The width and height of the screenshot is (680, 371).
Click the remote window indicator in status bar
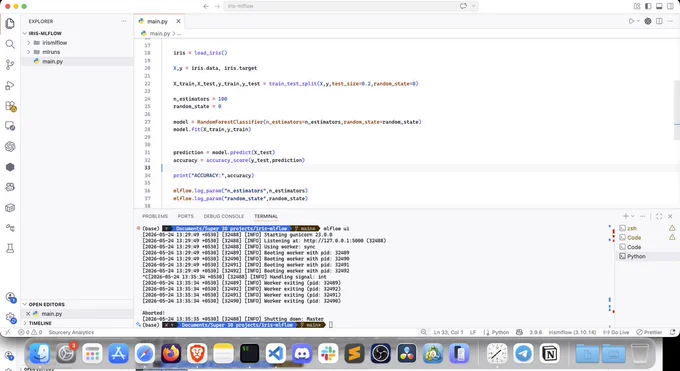click(7, 332)
